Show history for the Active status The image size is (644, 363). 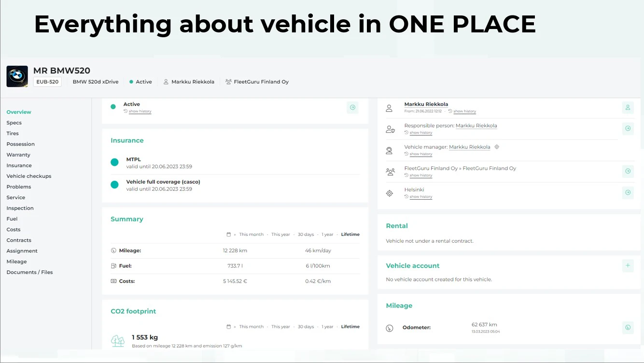[x=140, y=111]
